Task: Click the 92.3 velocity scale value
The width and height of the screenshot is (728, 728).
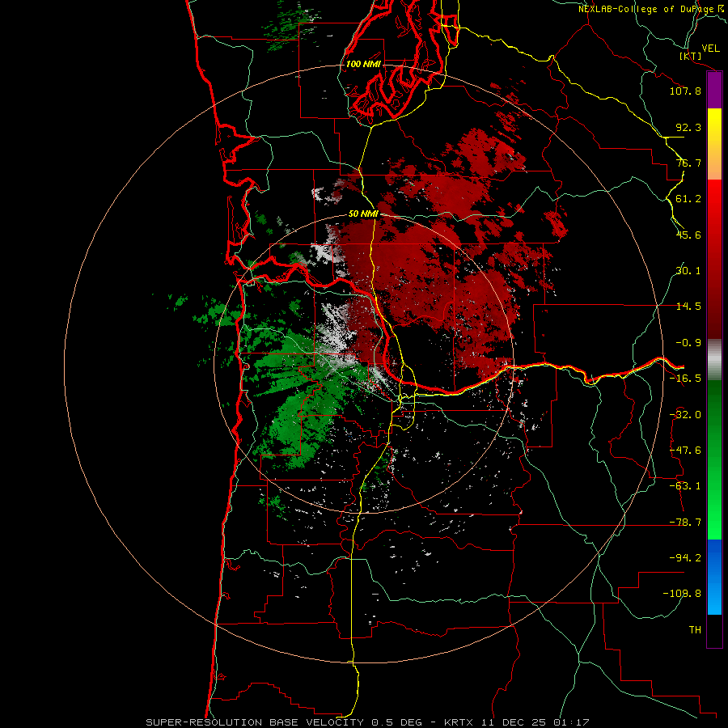Action: point(688,127)
